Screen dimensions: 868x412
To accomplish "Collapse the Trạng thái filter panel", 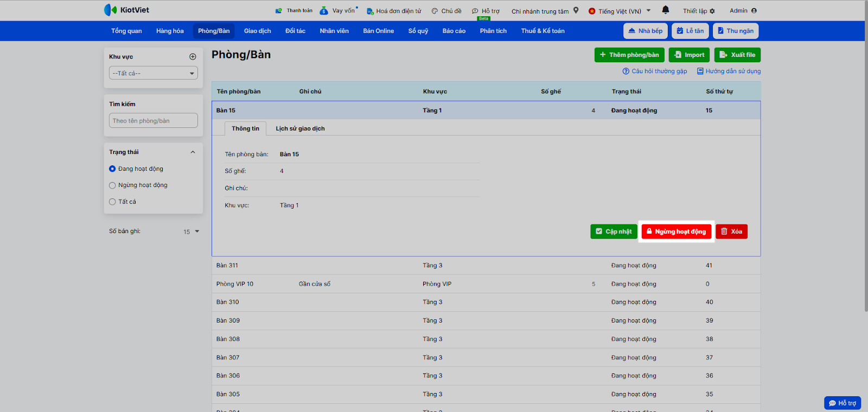I will click(x=193, y=152).
